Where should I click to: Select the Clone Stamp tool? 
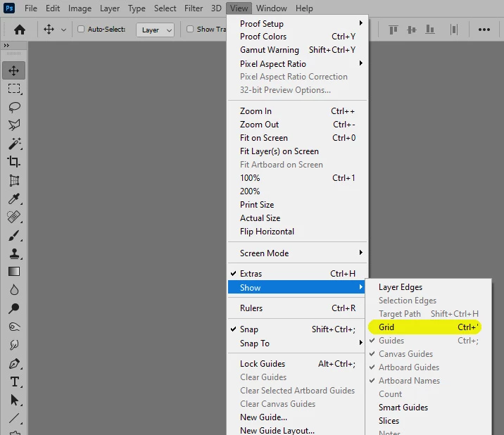pyautogui.click(x=14, y=253)
